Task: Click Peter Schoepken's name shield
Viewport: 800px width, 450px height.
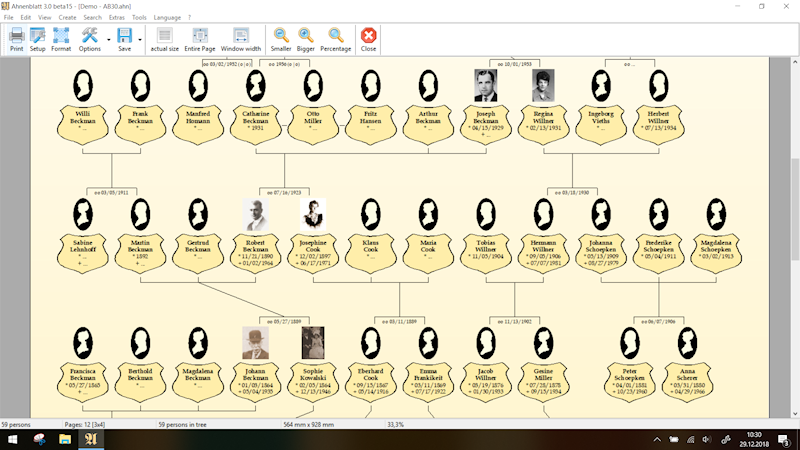Action: [x=630, y=381]
